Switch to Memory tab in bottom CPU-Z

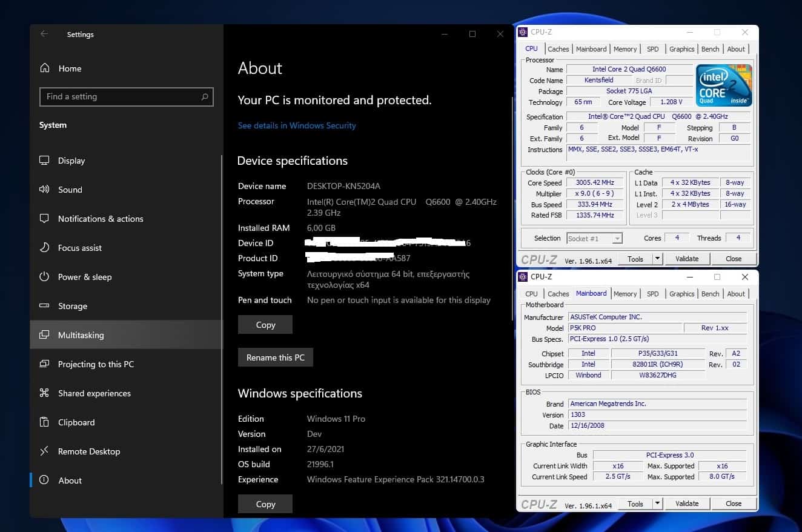pyautogui.click(x=625, y=294)
